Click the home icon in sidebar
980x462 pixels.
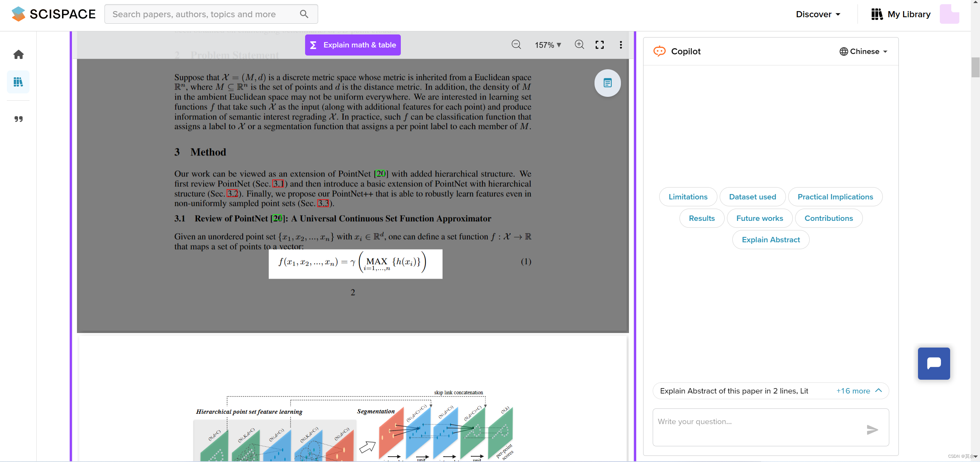(x=18, y=55)
